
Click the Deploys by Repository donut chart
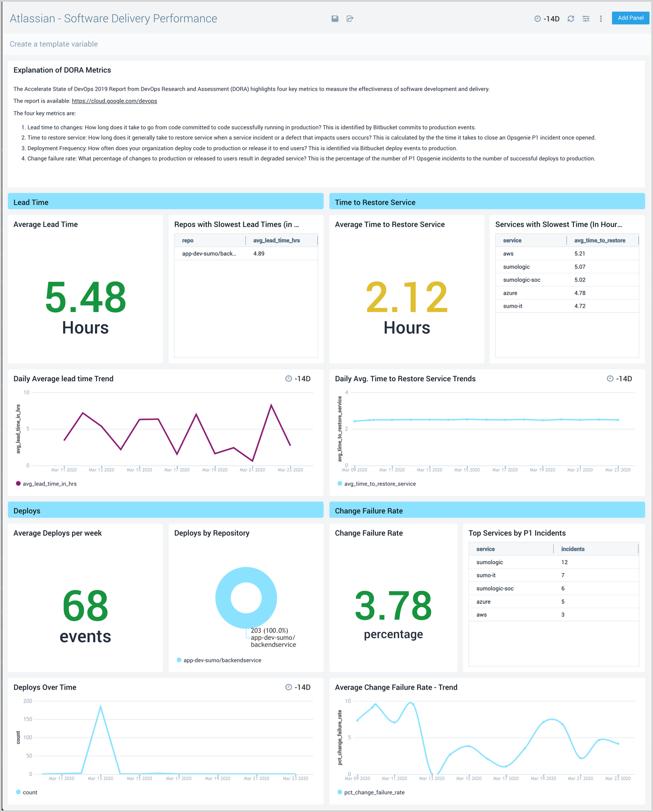[x=246, y=597]
